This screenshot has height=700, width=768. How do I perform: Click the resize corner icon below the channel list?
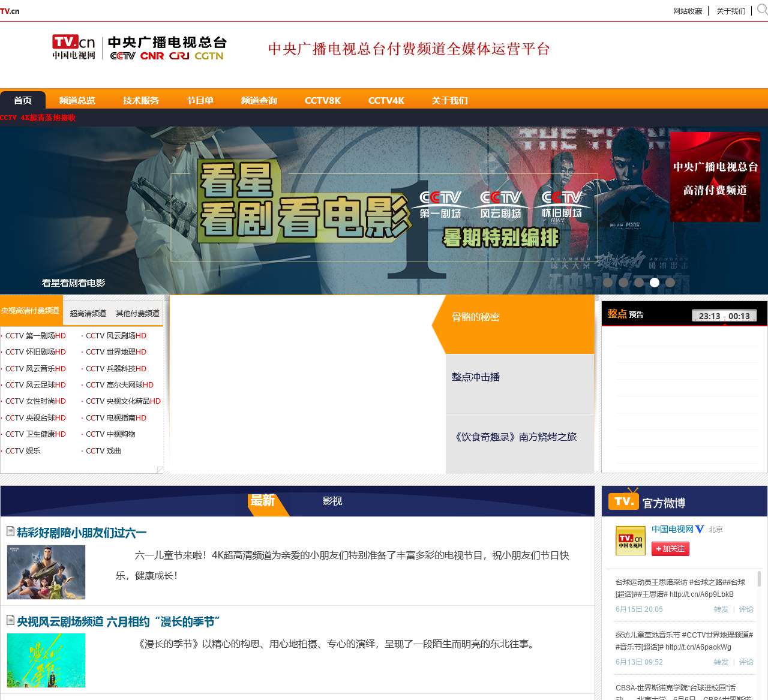point(160,470)
